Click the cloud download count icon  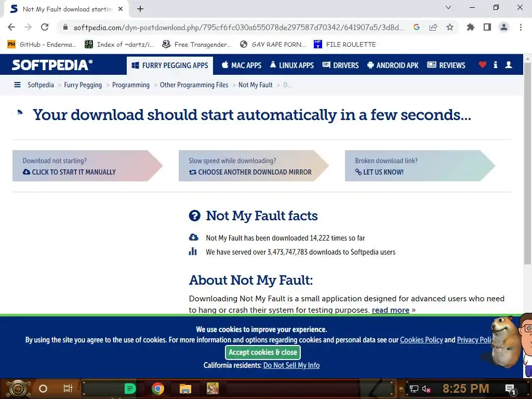coord(193,237)
